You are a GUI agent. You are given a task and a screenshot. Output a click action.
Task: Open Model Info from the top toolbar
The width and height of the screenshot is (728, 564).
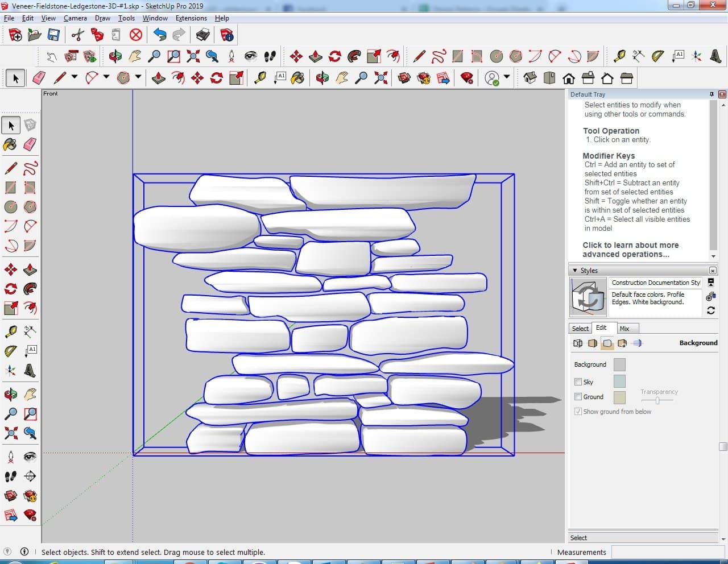click(x=227, y=35)
